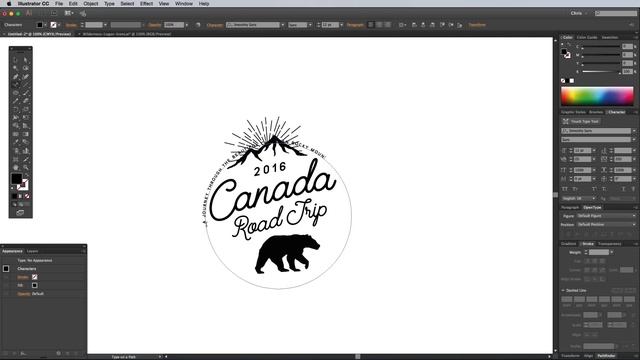This screenshot has width=640, height=360.
Task: Click Recolor Artwork icon in control bar
Action: (x=198, y=25)
